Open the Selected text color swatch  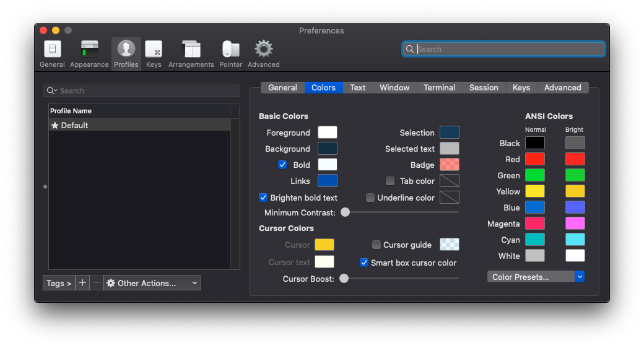[450, 149]
